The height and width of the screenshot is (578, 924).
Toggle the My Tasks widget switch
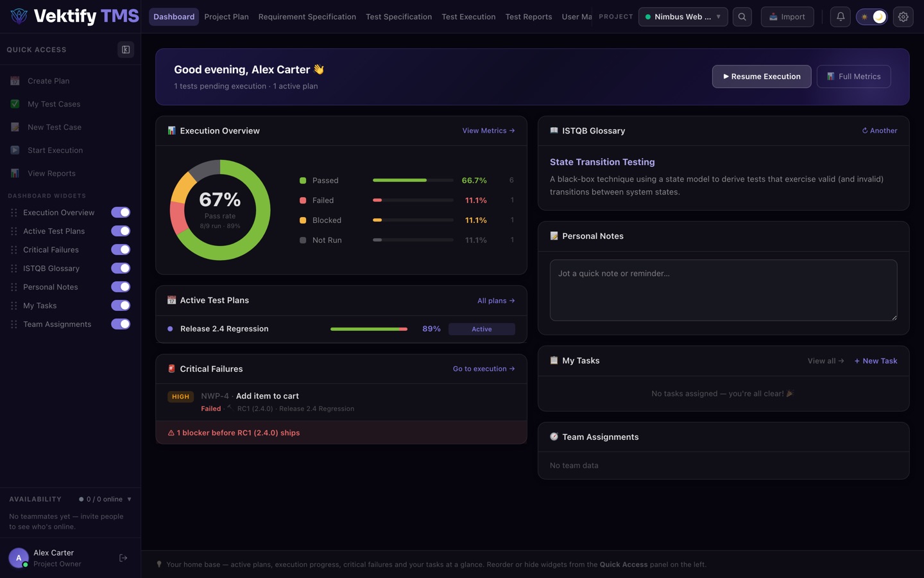[121, 306]
